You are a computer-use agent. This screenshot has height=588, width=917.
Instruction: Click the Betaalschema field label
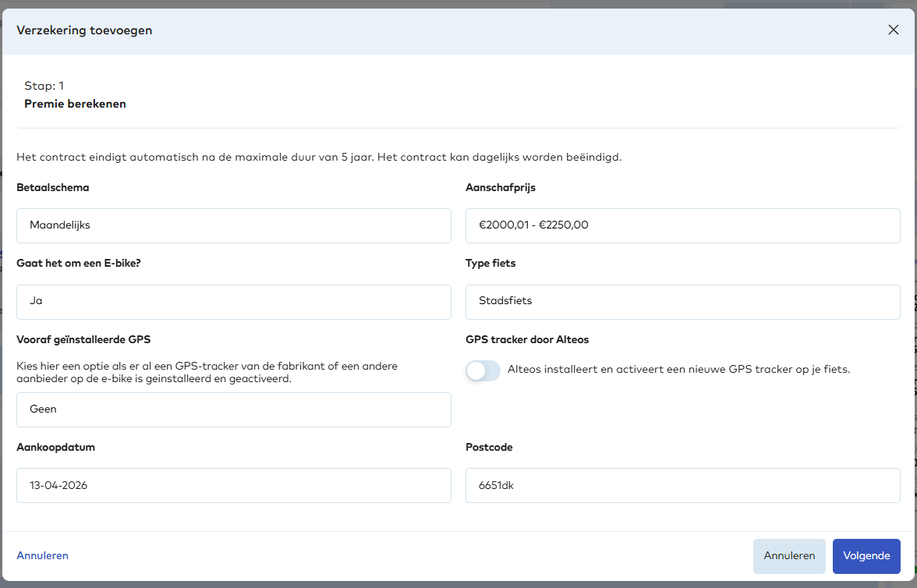[x=52, y=188]
